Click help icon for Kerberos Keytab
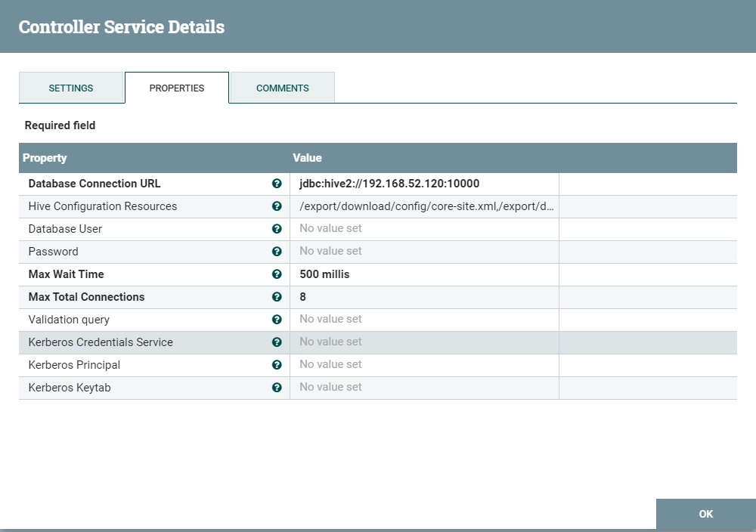The height and width of the screenshot is (532, 756). pos(277,388)
